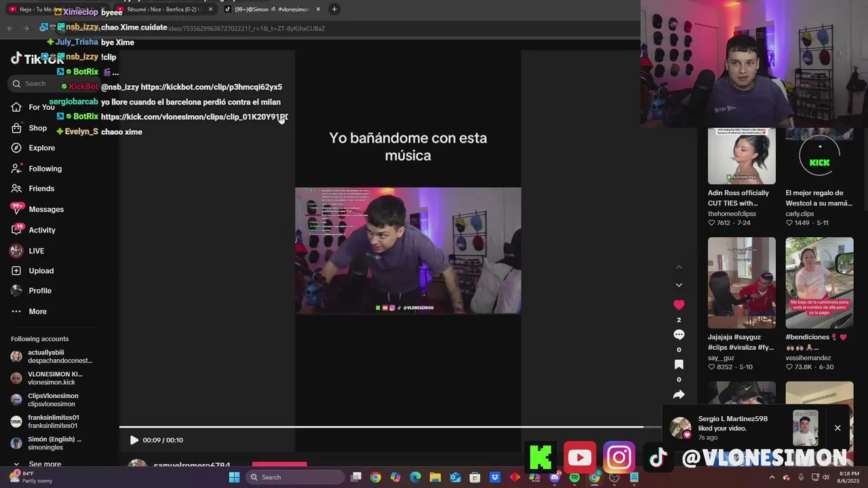Image resolution: width=868 pixels, height=488 pixels.
Task: Open ClipsVlonesimon following account
Action: 45,400
